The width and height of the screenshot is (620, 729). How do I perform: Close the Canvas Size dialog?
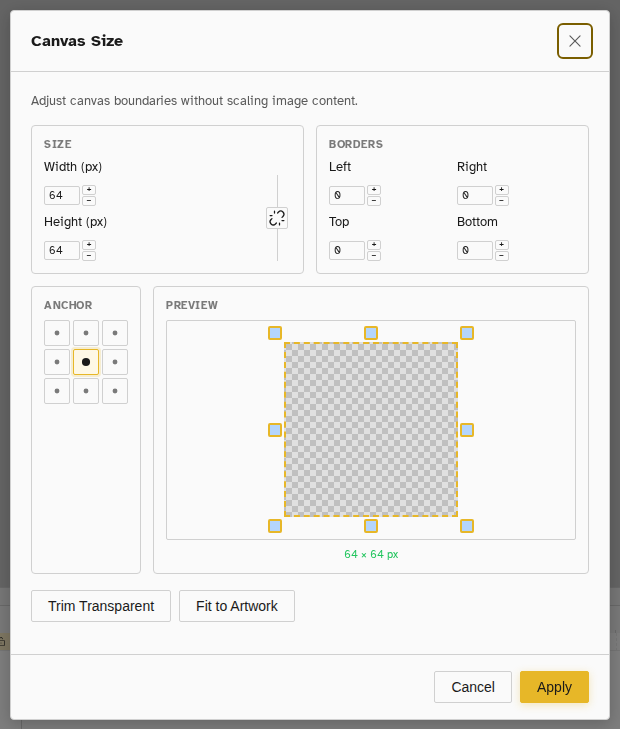(574, 41)
